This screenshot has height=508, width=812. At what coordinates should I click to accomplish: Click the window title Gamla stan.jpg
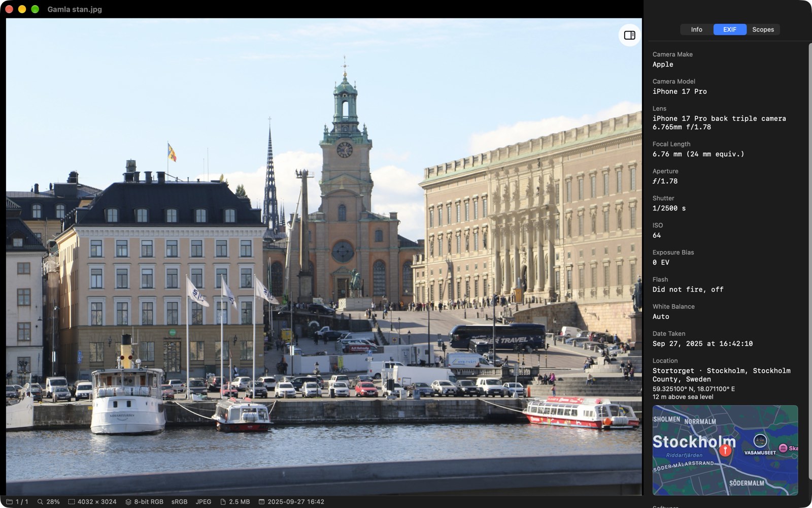tap(75, 9)
